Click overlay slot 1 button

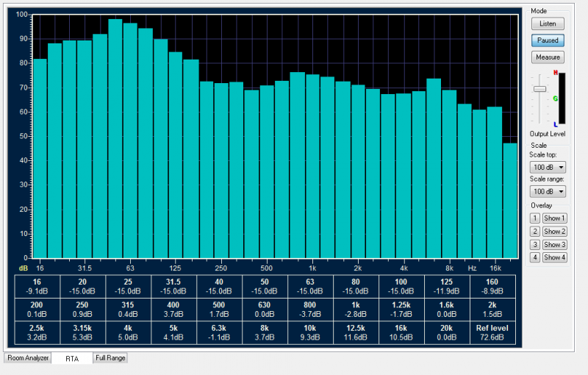[x=535, y=218]
